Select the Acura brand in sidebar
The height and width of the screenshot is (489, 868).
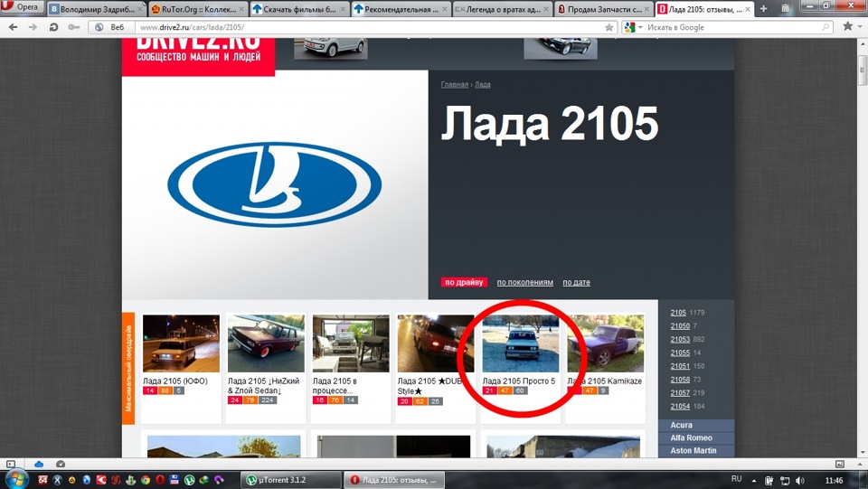point(696,425)
